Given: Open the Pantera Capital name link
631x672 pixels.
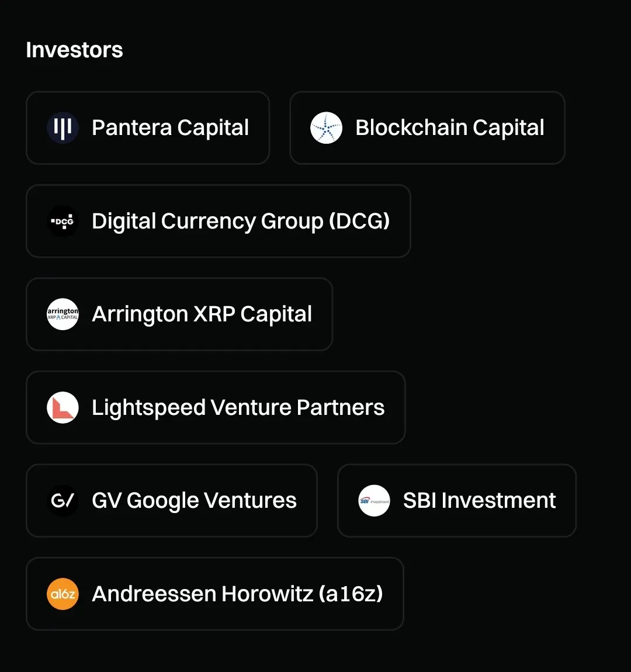Looking at the screenshot, I should tap(170, 128).
